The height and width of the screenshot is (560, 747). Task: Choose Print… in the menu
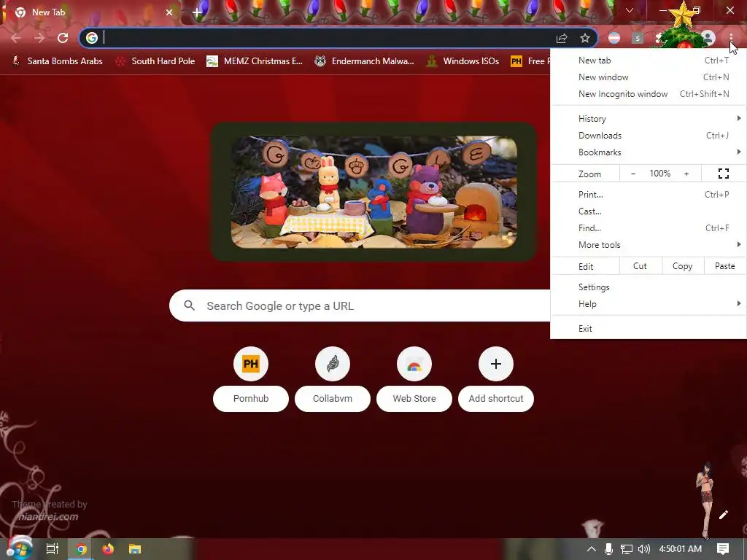pyautogui.click(x=649, y=194)
